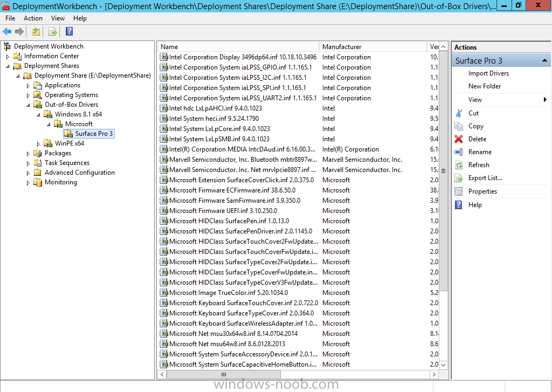The image size is (552, 392).
Task: Click the Packages folder icon
Action: pyautogui.click(x=38, y=153)
